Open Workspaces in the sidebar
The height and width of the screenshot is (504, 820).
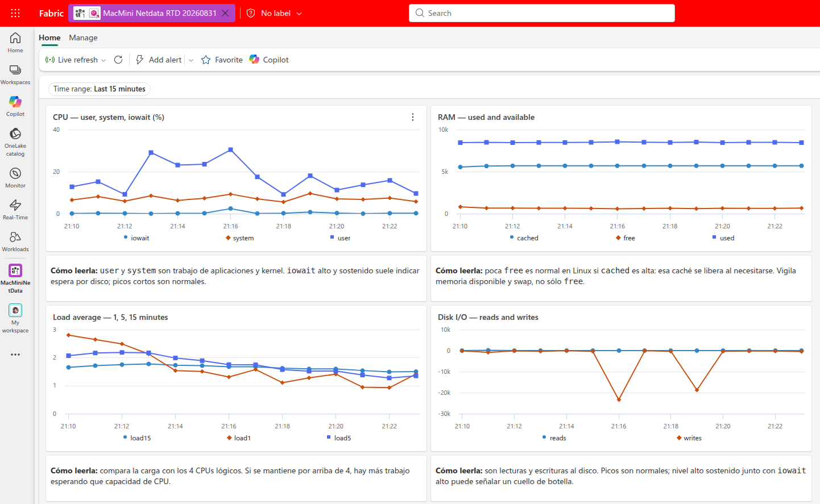15,74
